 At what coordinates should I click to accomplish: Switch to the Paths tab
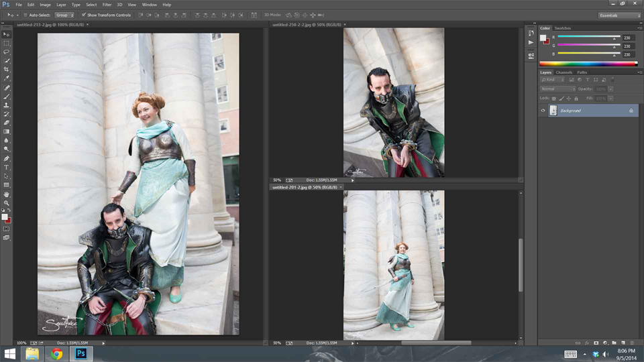582,72
